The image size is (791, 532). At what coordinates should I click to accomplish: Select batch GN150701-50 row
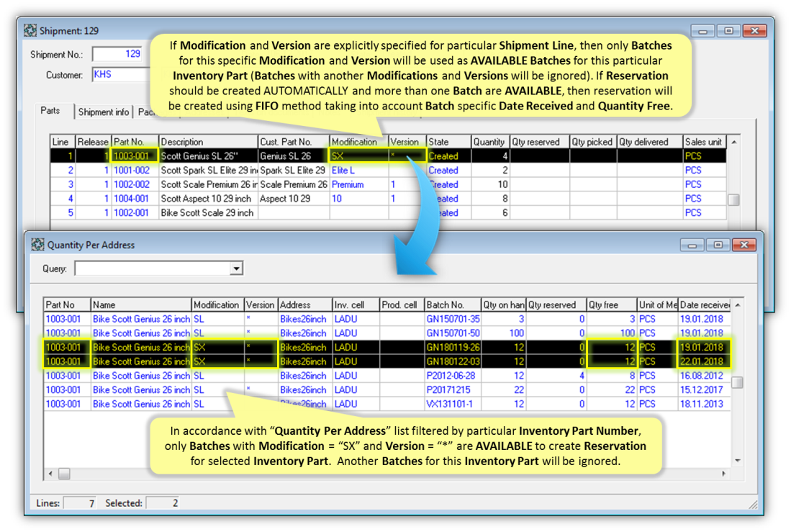[x=387, y=333]
